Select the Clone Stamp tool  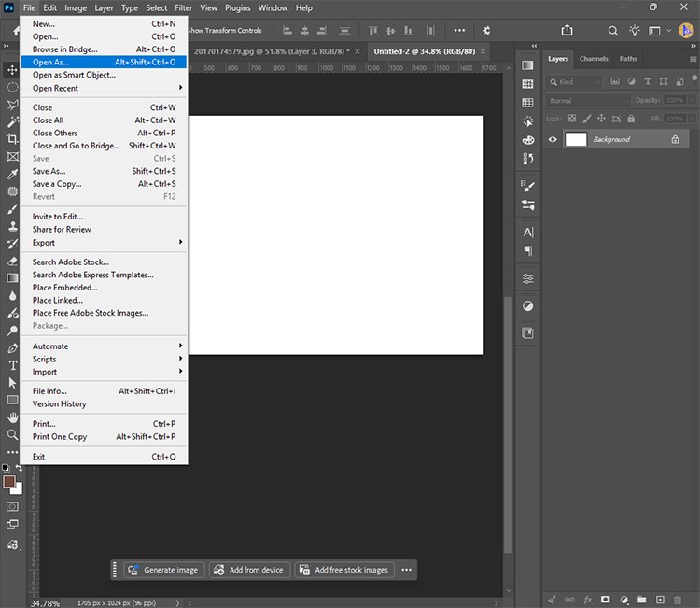(12, 227)
